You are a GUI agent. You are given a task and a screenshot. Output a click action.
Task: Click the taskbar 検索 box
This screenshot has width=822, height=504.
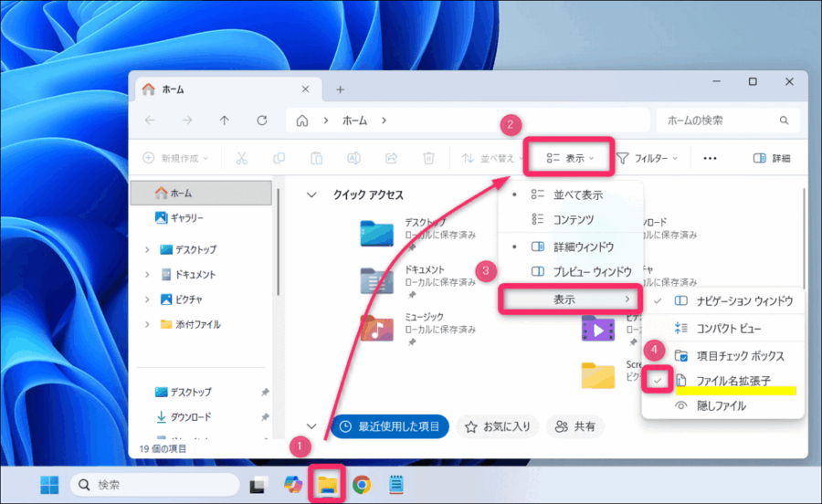pos(155,485)
